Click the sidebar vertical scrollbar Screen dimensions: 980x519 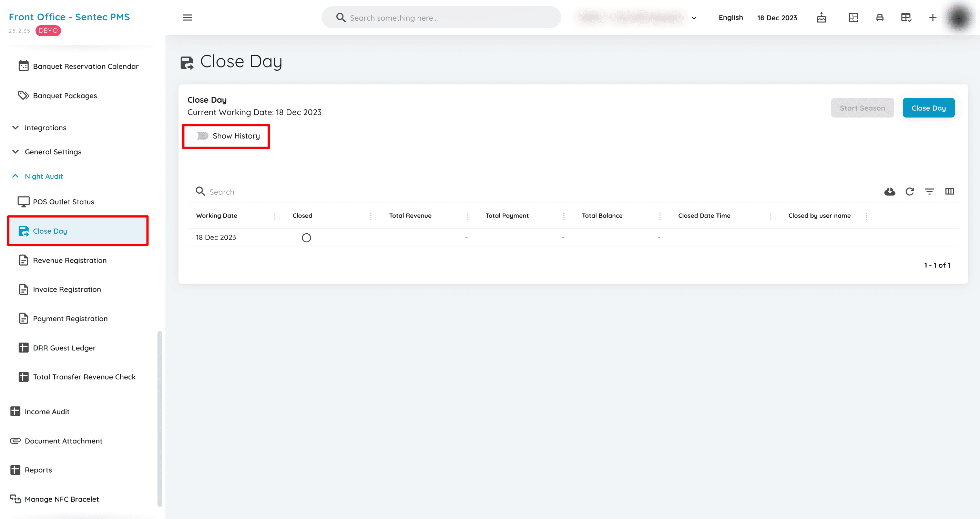[160, 419]
